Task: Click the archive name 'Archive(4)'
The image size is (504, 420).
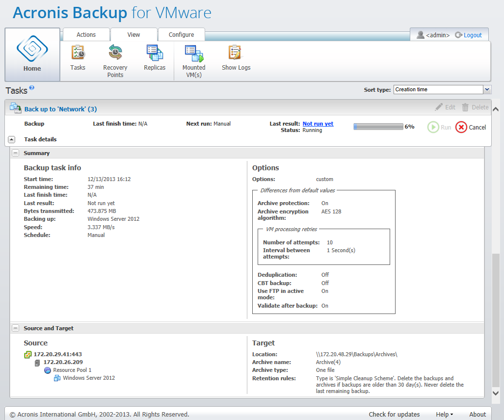Action: tap(328, 362)
